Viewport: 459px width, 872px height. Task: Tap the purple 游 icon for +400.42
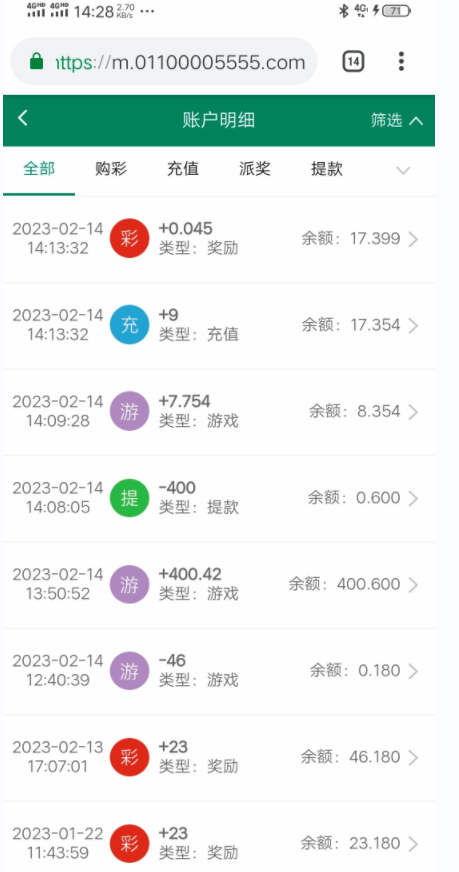click(129, 584)
